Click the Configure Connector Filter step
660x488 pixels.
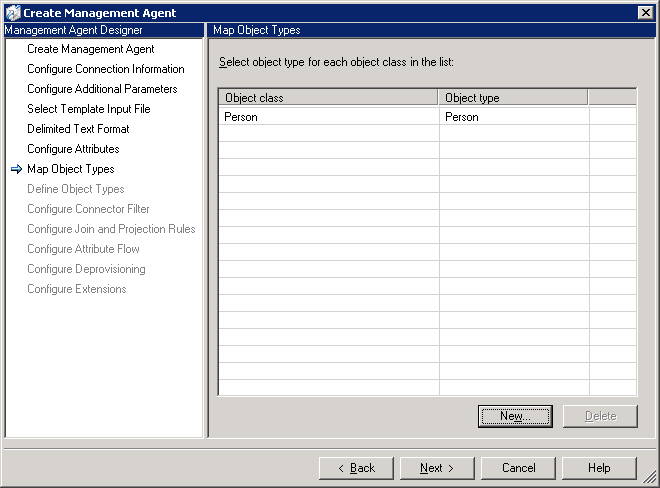[88, 209]
